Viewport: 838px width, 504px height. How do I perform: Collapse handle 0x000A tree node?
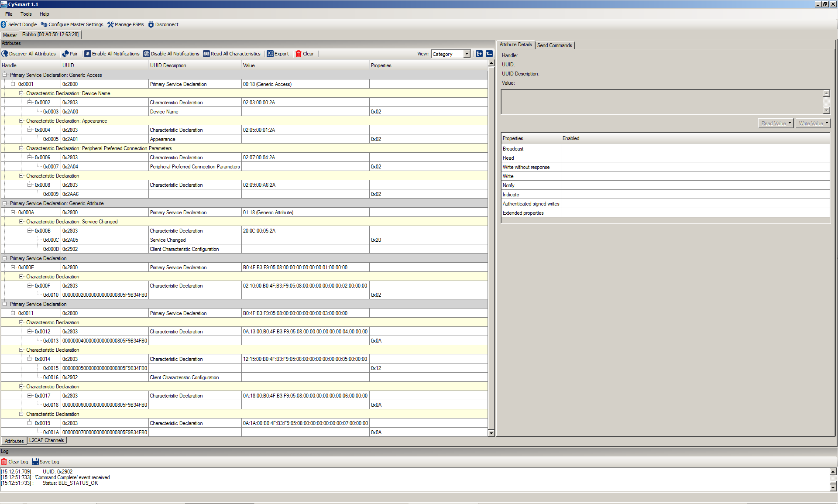[13, 213]
